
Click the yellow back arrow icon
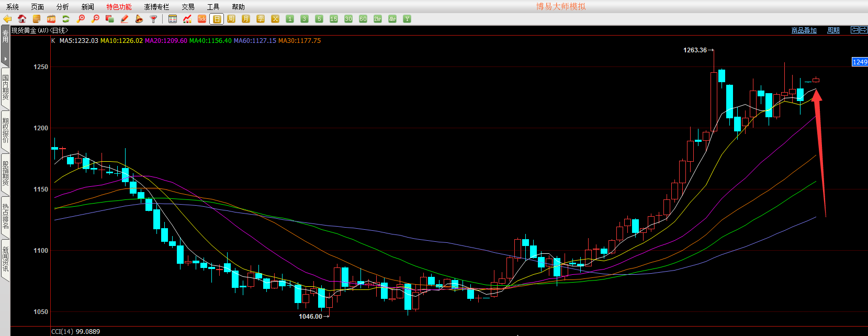point(7,19)
